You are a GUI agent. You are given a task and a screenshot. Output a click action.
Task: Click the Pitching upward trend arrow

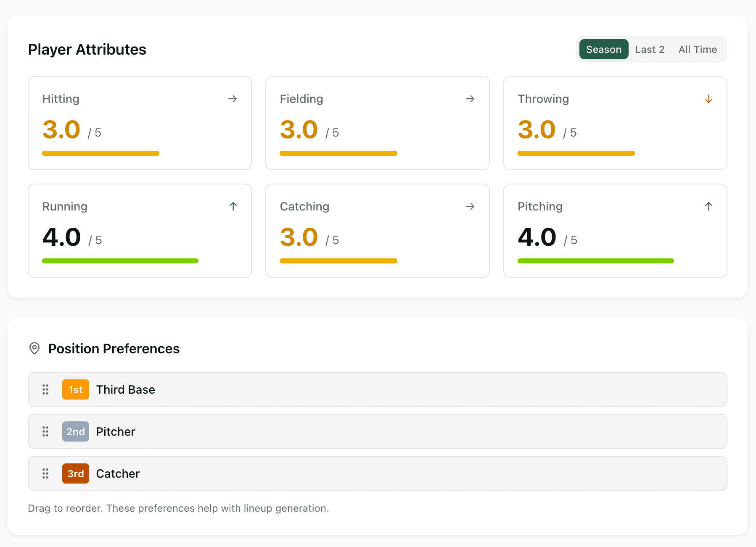[x=708, y=206]
